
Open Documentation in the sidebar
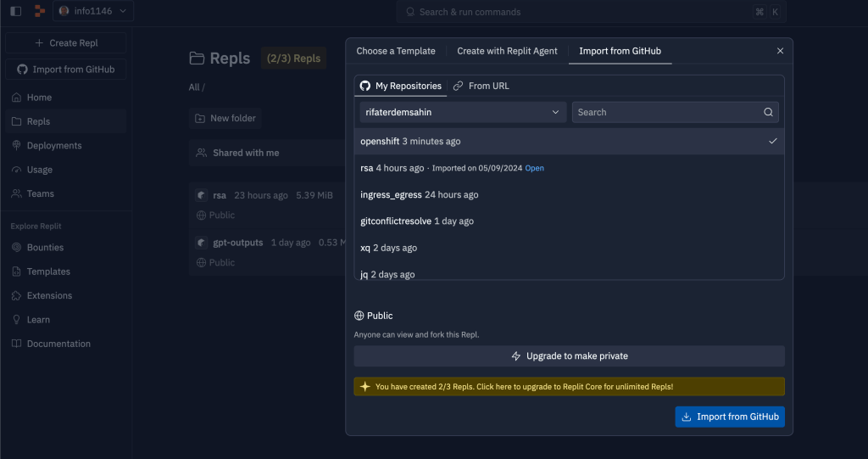point(66,344)
